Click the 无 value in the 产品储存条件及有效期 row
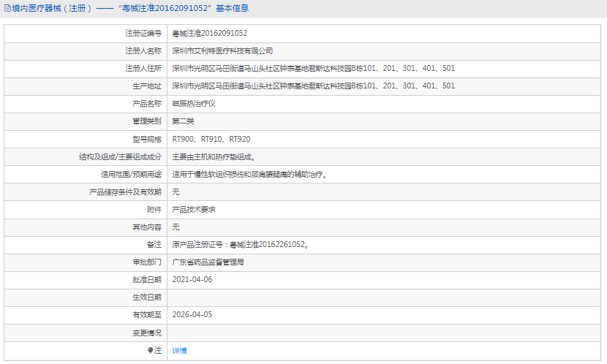 [176, 192]
